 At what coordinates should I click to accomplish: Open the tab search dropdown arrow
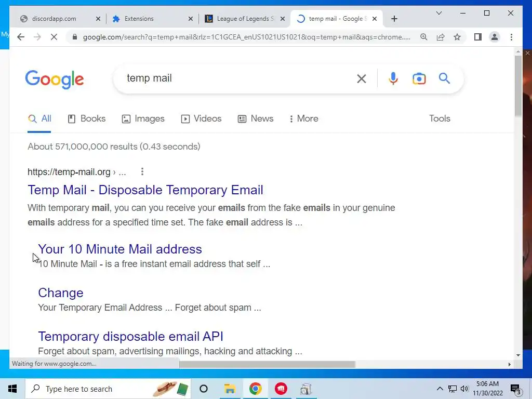pyautogui.click(x=438, y=13)
